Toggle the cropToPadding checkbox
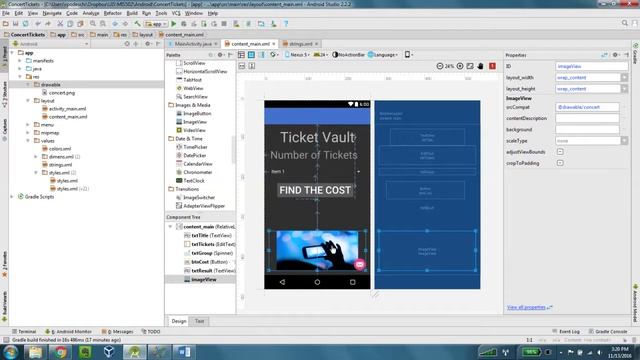 [560, 163]
